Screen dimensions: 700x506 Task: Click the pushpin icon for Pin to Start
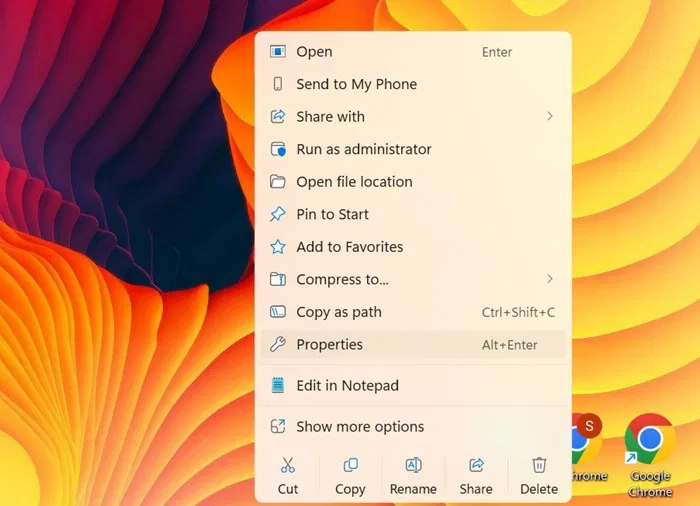point(278,214)
